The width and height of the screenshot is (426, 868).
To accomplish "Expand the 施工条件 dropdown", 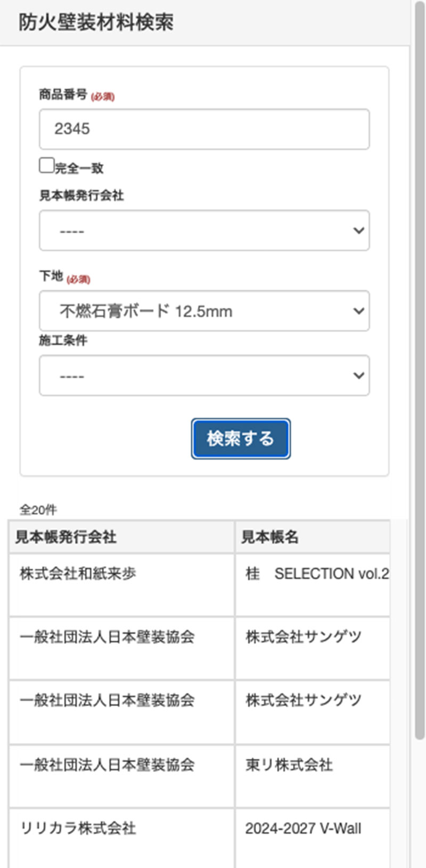I will point(204,375).
